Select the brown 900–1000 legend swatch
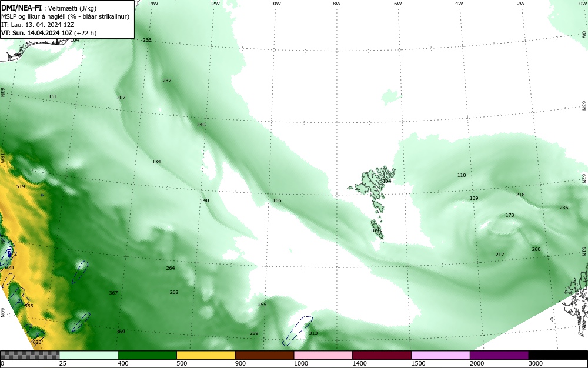The width and height of the screenshot is (588, 368). tap(265, 355)
